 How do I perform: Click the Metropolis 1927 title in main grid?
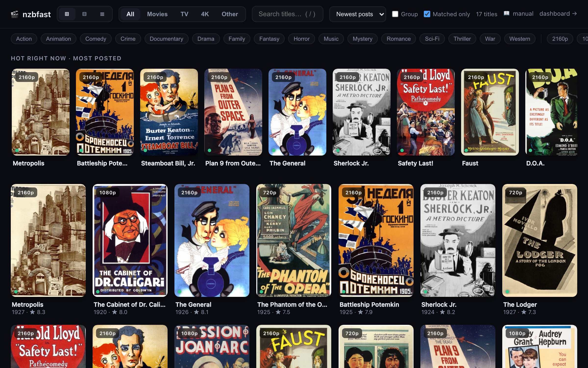(x=27, y=304)
